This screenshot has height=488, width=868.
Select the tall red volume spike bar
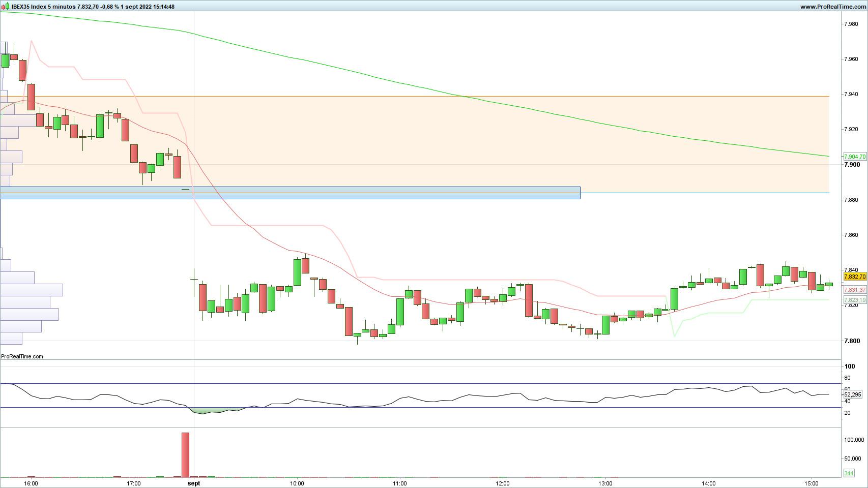tap(185, 455)
